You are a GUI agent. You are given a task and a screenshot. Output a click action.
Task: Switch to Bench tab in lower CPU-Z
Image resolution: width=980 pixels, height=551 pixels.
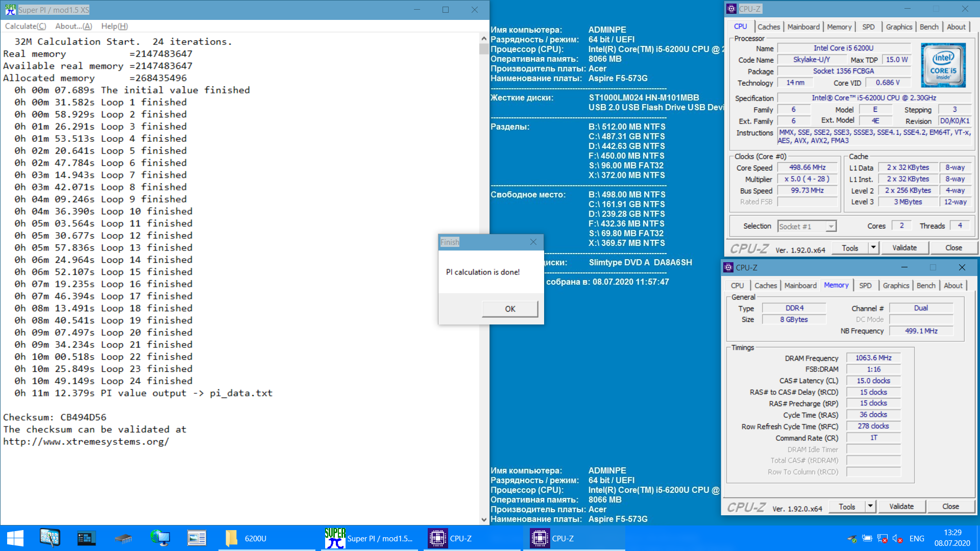[x=926, y=286]
